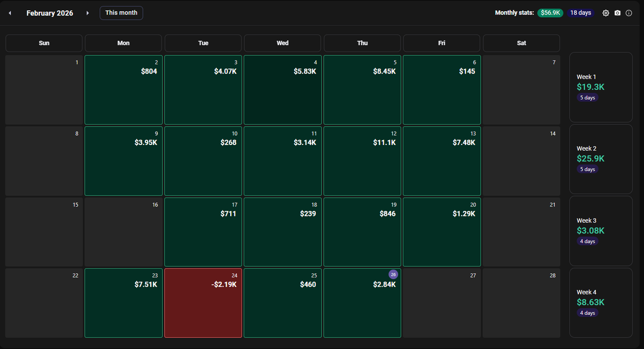Click the 5 days badge in Week 1
Viewport: 644px width, 349px height.
pos(588,98)
